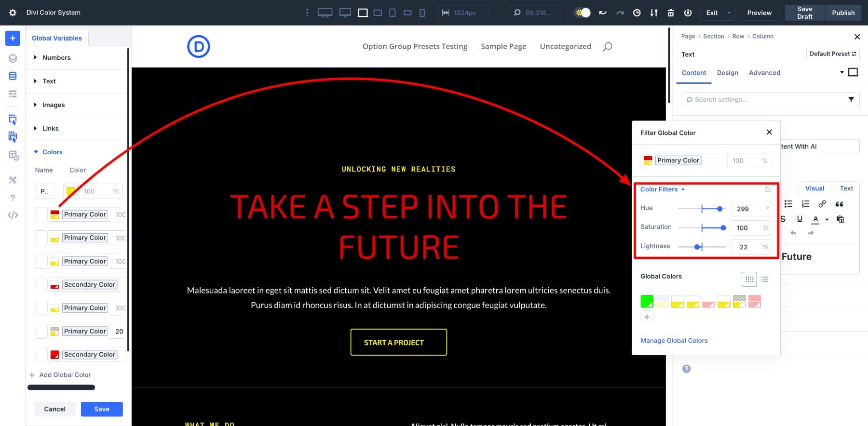
Task: Open the history clock icon
Action: [x=637, y=13]
